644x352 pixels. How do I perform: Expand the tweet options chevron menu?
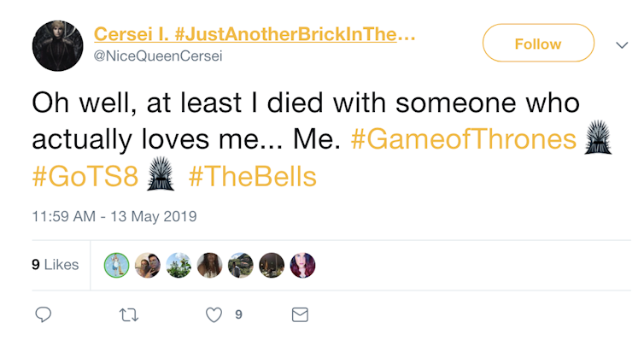[x=623, y=44]
